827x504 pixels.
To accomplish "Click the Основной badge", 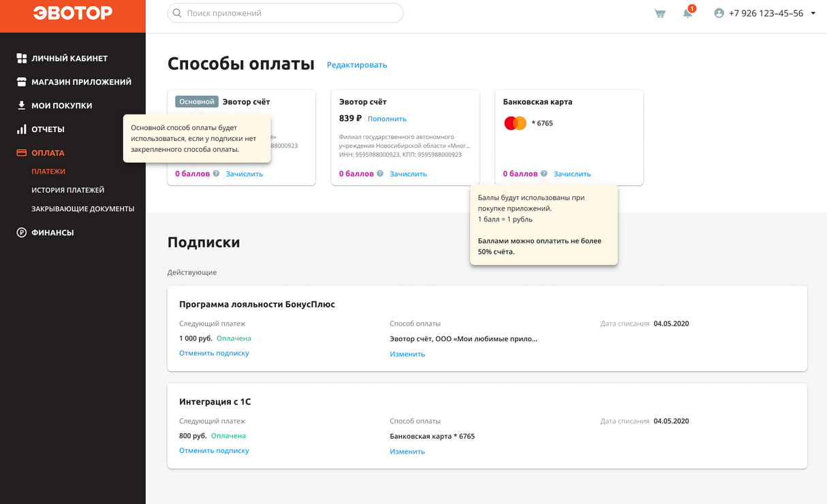I will click(x=197, y=101).
